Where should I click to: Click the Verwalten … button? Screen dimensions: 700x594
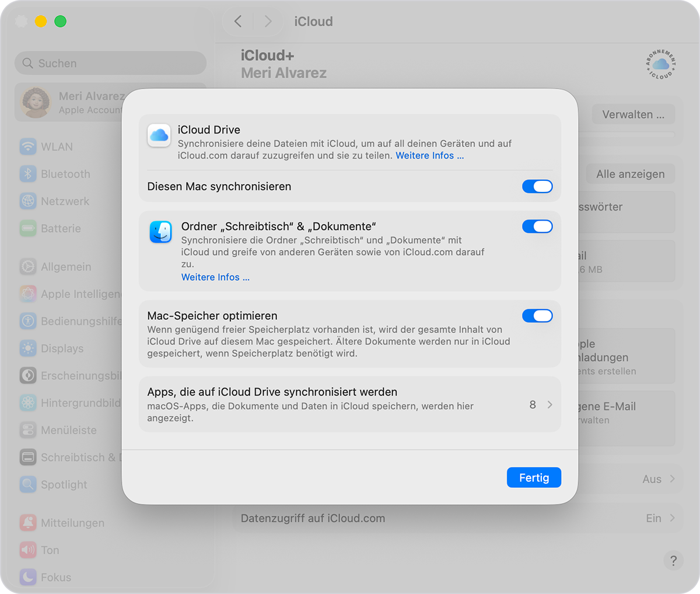[x=633, y=114]
